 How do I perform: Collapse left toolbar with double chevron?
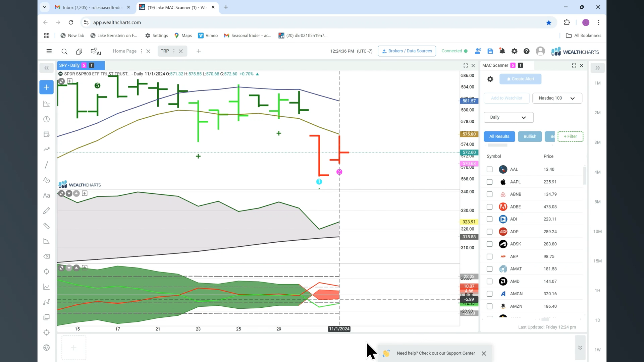47,68
